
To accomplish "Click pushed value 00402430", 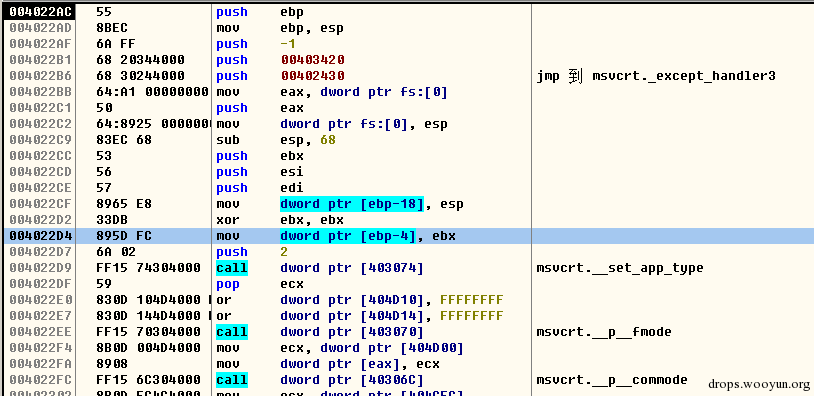I will pos(313,76).
